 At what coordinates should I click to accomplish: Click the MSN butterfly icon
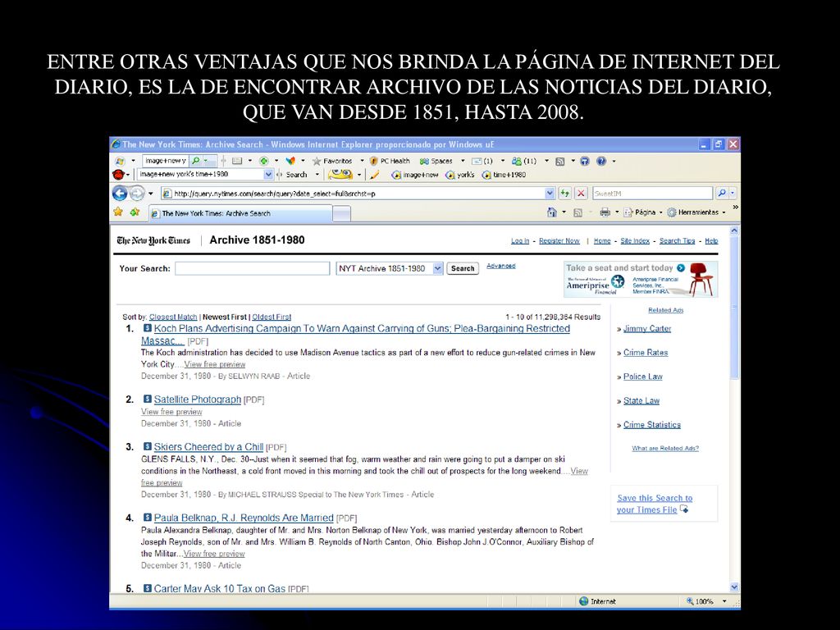[x=290, y=161]
